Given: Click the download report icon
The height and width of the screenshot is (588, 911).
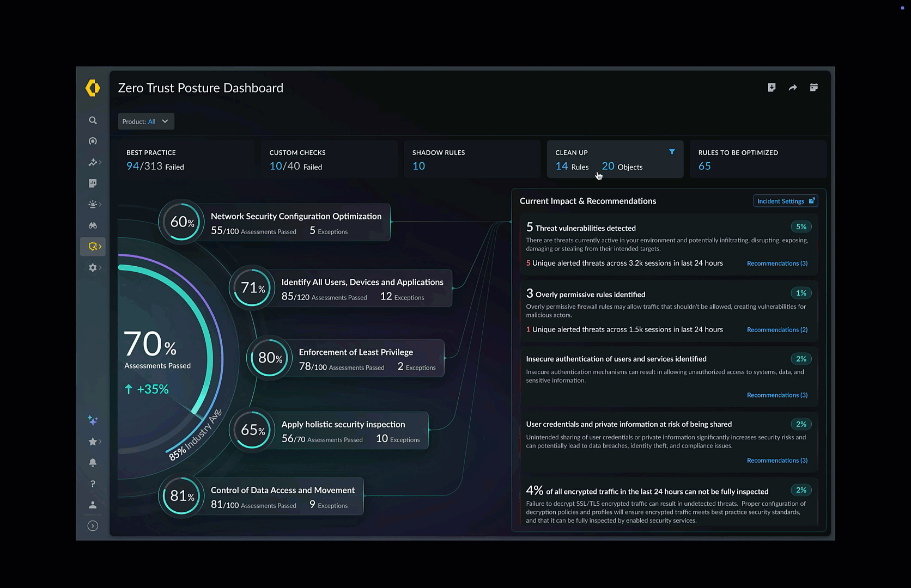Looking at the screenshot, I should point(772,88).
